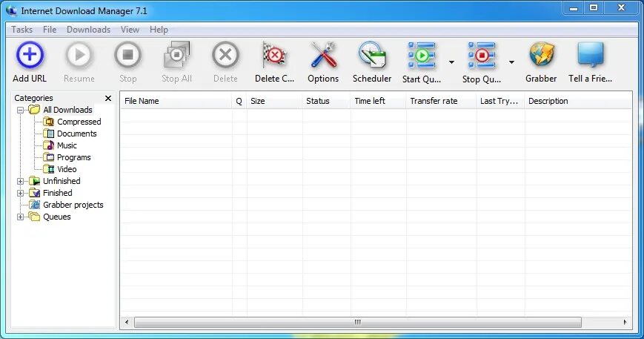Expand the Unfinished tree node
Screen dimensions: 644x339
20,181
